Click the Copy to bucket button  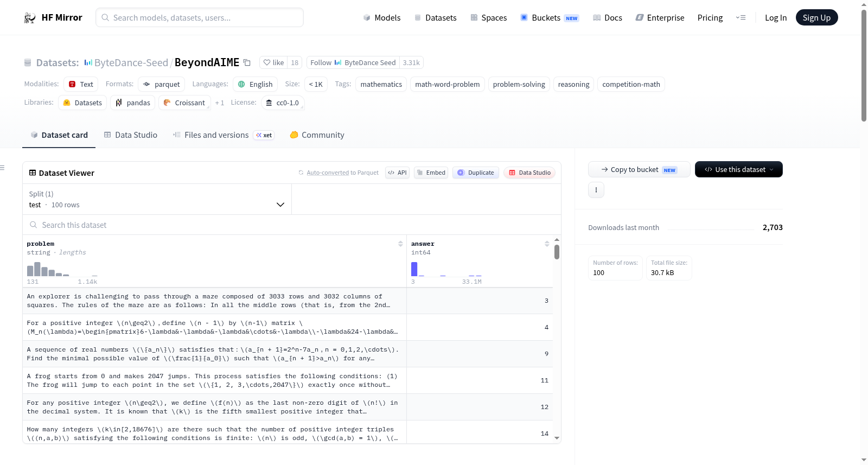[x=639, y=169]
